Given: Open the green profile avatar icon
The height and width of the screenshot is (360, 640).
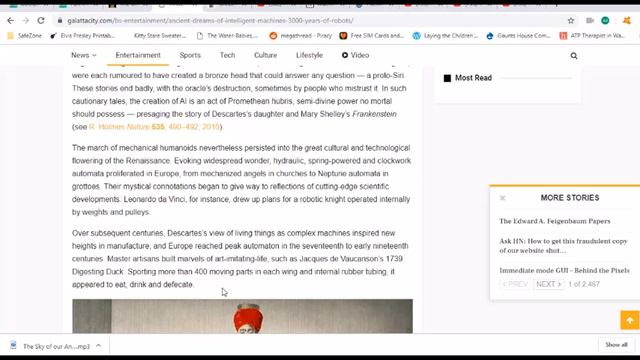Looking at the screenshot, I should (x=605, y=20).
